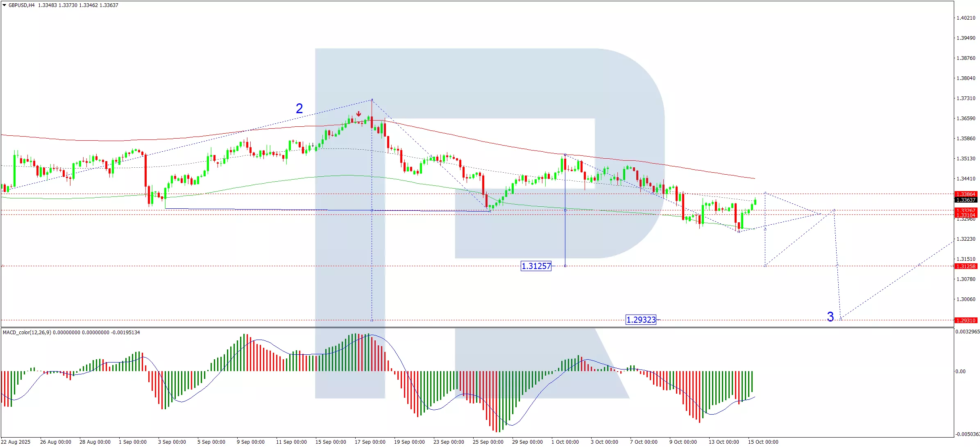The image size is (980, 447).
Task: Click the 1.35130 price scale label
Action: [966, 159]
